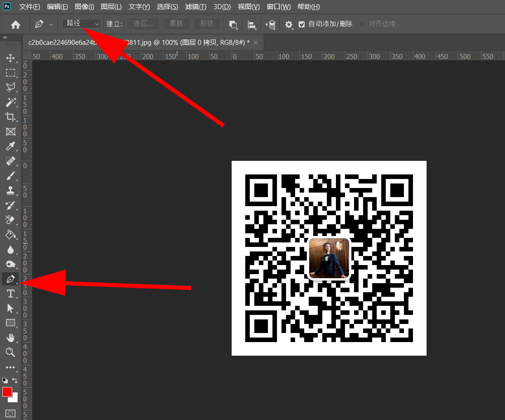
Task: Select the Rectangular Marquee tool
Action: coord(10,72)
